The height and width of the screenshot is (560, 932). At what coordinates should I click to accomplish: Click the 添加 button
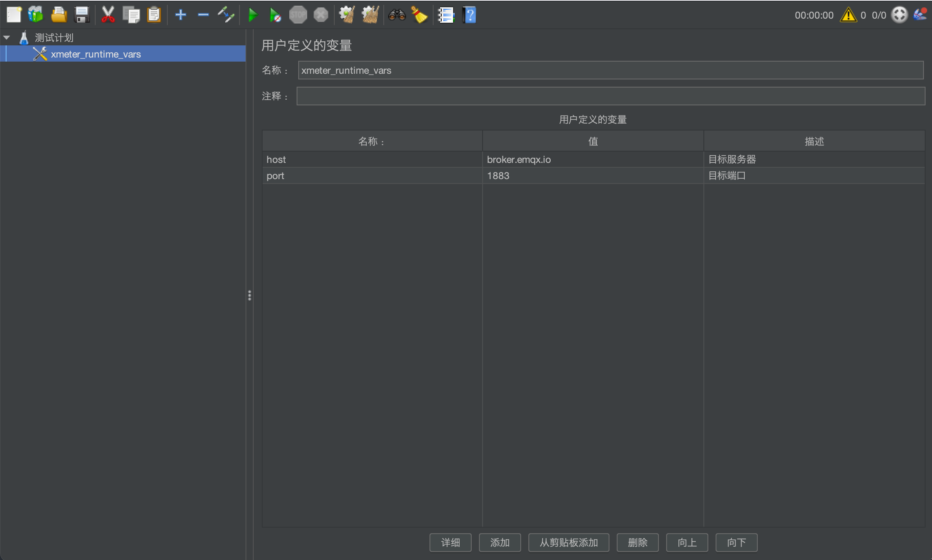pos(500,543)
